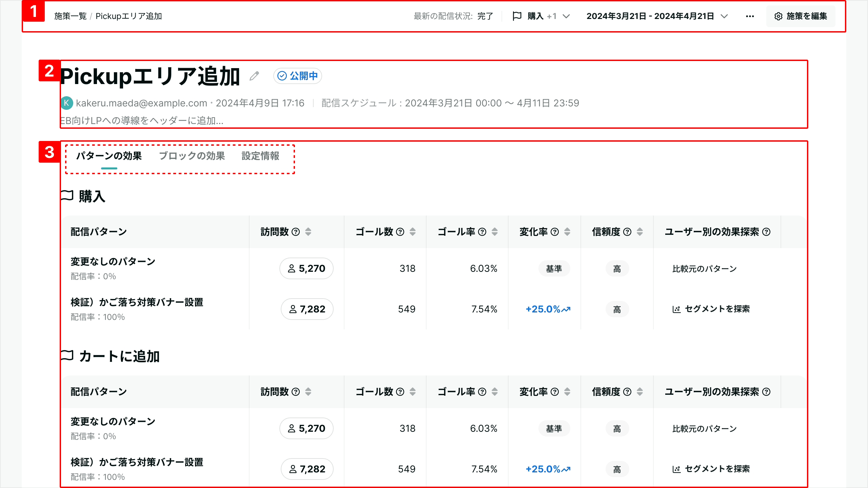This screenshot has height=488, width=868.
Task: Sort by ゴール数 in カートに追加 table
Action: pyautogui.click(x=413, y=392)
